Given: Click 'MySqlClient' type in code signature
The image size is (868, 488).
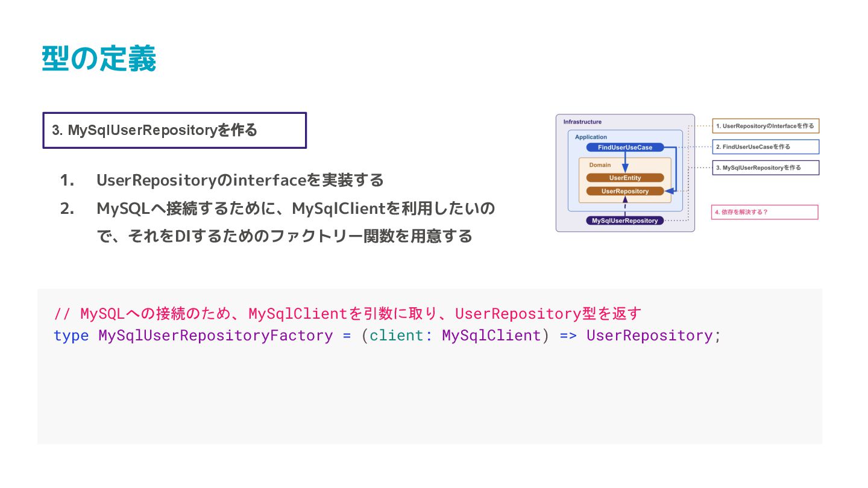Looking at the screenshot, I should coord(491,336).
